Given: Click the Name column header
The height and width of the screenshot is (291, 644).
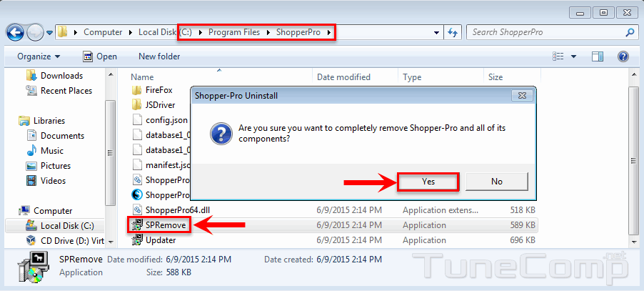Looking at the screenshot, I should pos(142,77).
